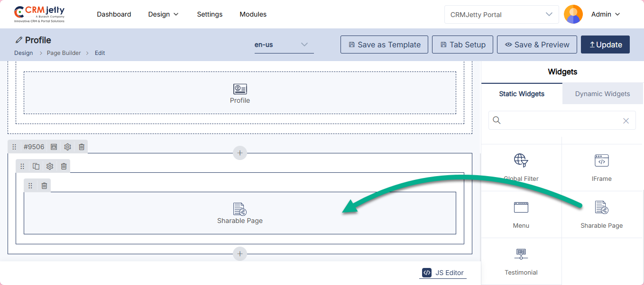Screen dimensions: 644x285
Task: Pick the Testimonial widget
Action: 521,261
